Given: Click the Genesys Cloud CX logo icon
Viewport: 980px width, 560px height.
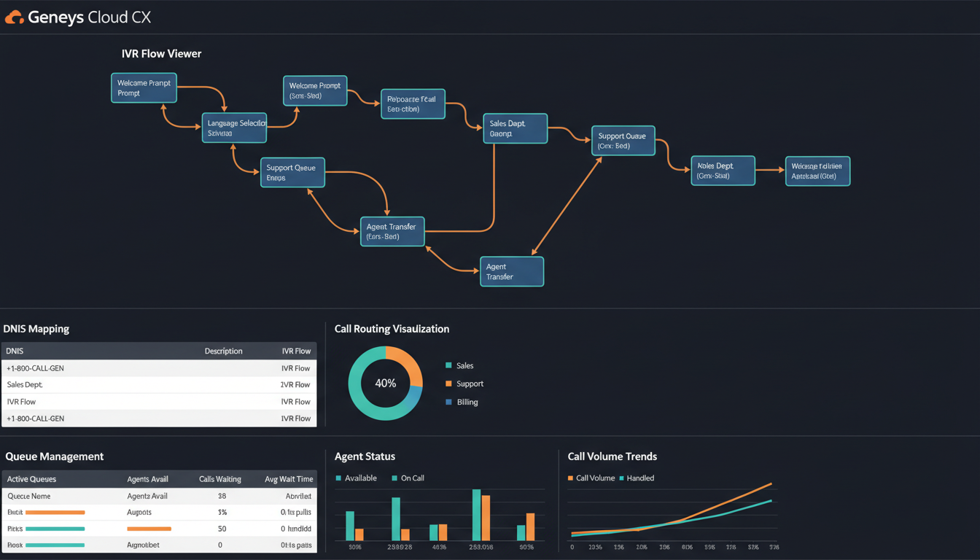Looking at the screenshot, I should [14, 17].
